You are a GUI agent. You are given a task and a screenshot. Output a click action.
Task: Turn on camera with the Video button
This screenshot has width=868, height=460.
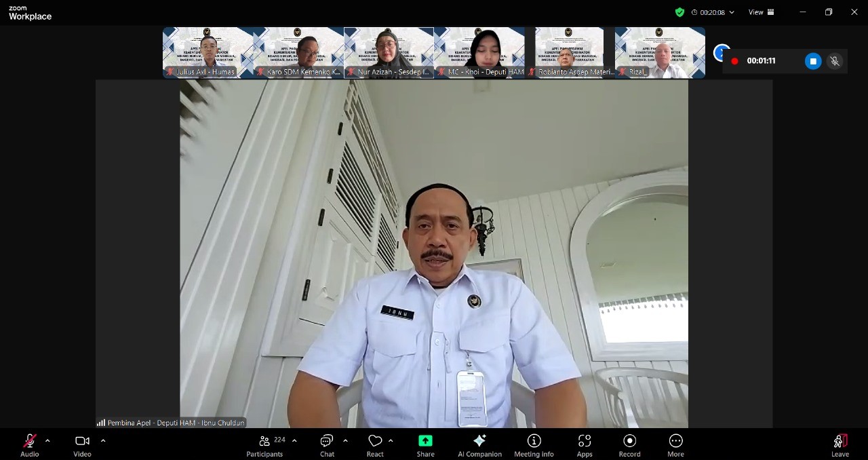pos(82,442)
